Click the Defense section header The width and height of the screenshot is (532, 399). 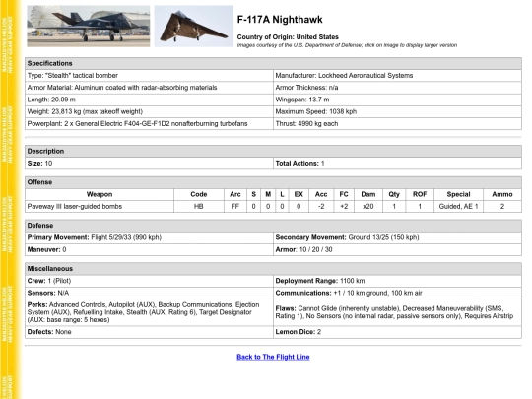pos(273,226)
